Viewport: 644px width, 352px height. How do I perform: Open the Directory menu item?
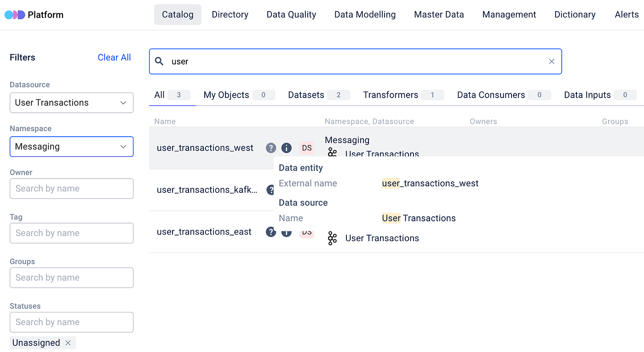pos(230,15)
